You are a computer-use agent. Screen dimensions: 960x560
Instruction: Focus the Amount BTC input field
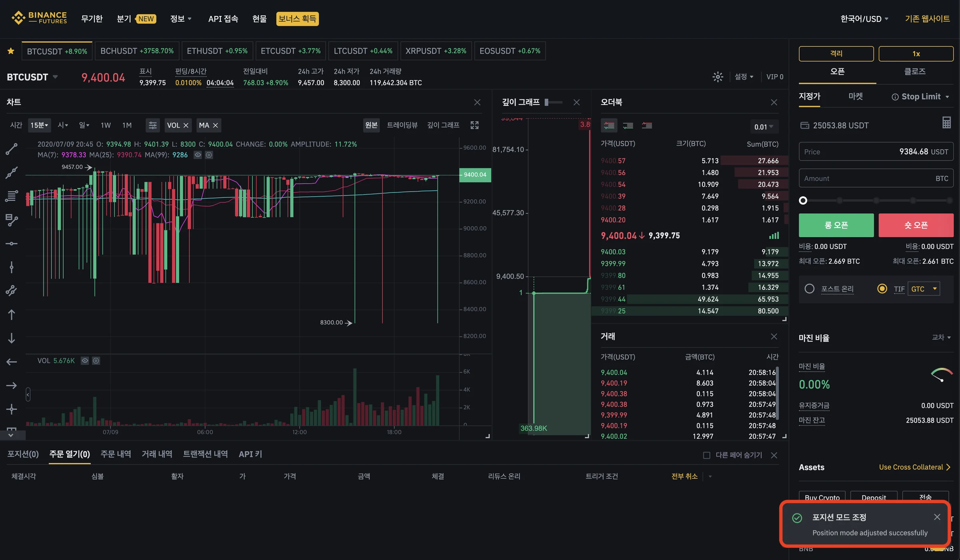[876, 178]
